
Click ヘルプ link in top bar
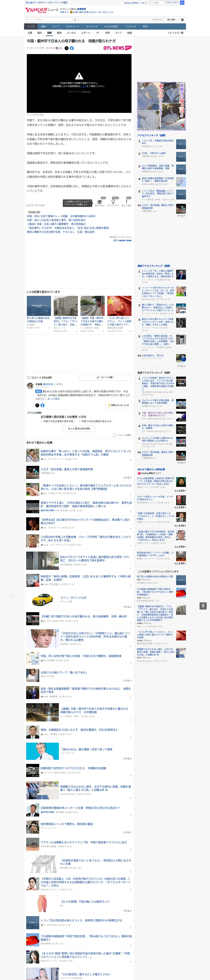(x=143, y=3)
